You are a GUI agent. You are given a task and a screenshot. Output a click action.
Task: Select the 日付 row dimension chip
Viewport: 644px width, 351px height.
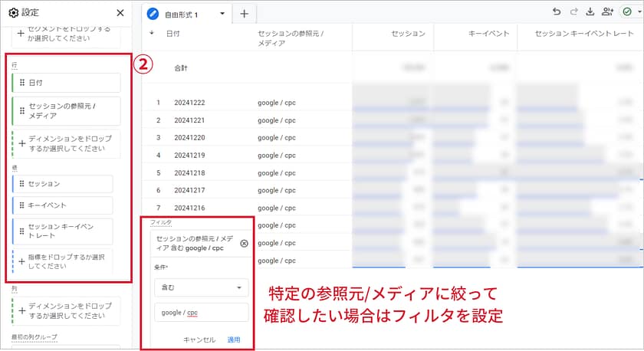66,83
